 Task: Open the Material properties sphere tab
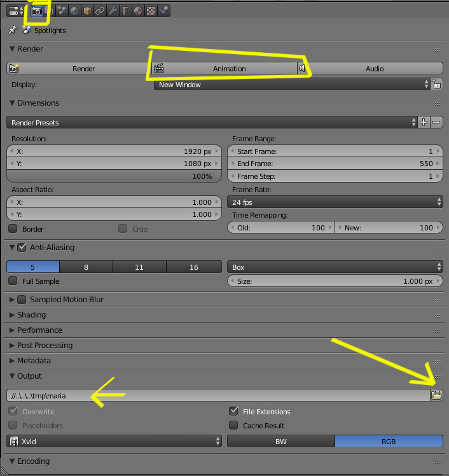point(138,11)
